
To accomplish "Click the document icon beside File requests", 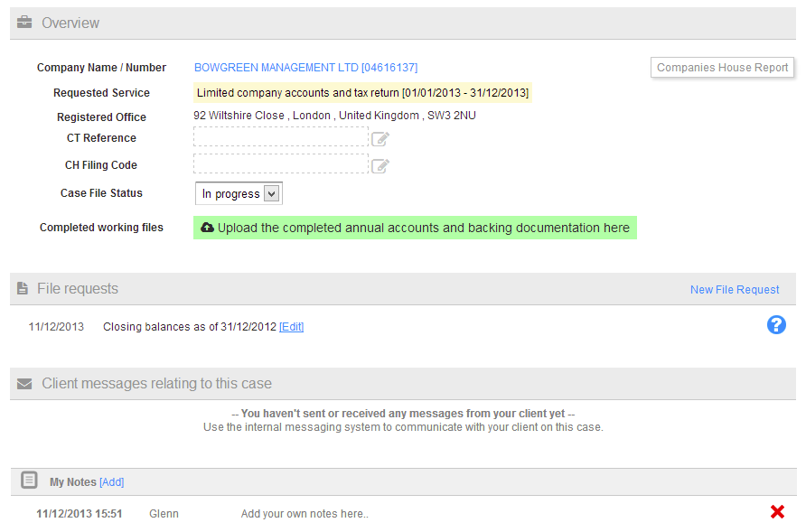I will [x=23, y=289].
